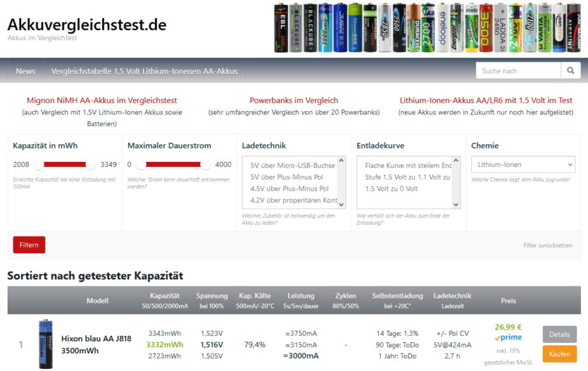This screenshot has height=371, width=588.
Task: Select '5V über Micro-USB-Buchse' in Ladetechnik
Action: (x=292, y=165)
